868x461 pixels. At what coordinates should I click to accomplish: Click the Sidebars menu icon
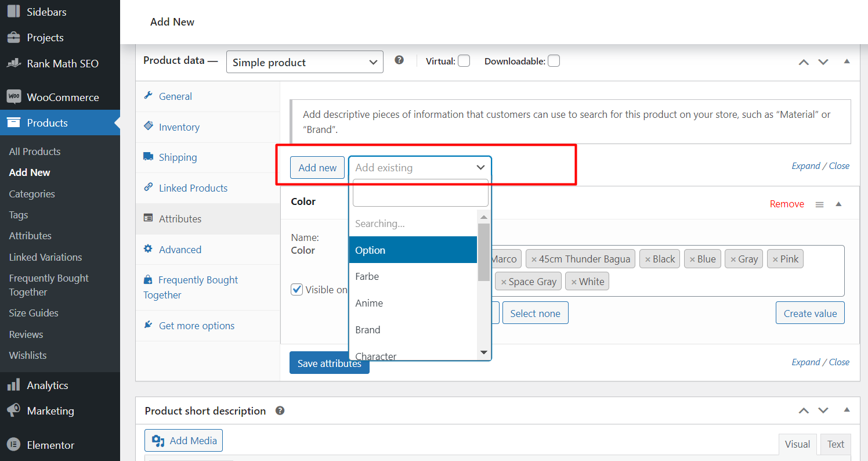[x=14, y=11]
